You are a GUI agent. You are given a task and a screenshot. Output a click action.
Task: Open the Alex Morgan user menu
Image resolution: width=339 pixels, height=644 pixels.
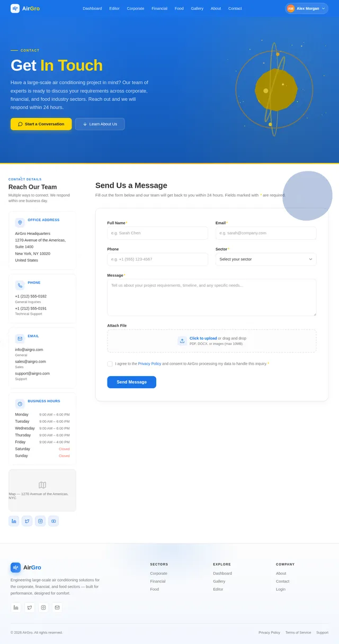point(307,8)
